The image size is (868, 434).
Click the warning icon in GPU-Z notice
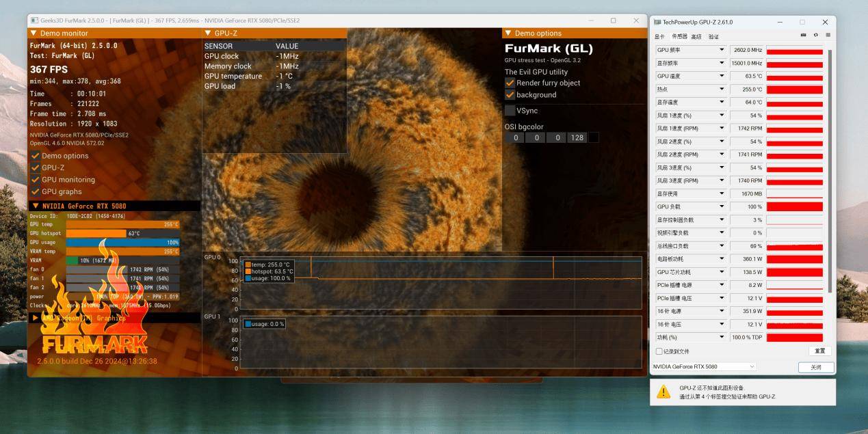pyautogui.click(x=663, y=392)
